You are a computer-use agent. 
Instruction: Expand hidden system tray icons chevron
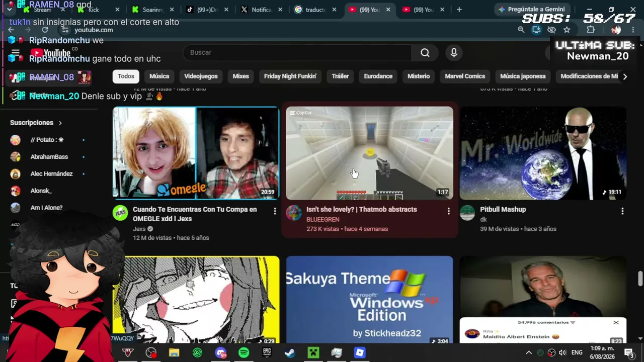[x=529, y=353]
